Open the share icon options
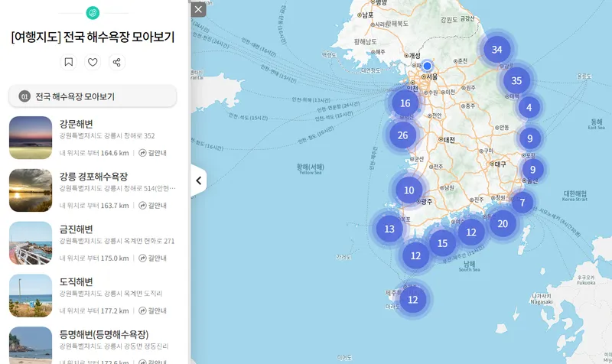This screenshot has width=612, height=364. click(117, 62)
